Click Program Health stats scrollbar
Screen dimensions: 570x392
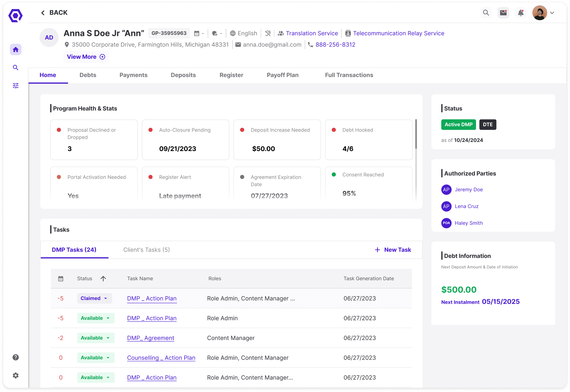coord(416,134)
